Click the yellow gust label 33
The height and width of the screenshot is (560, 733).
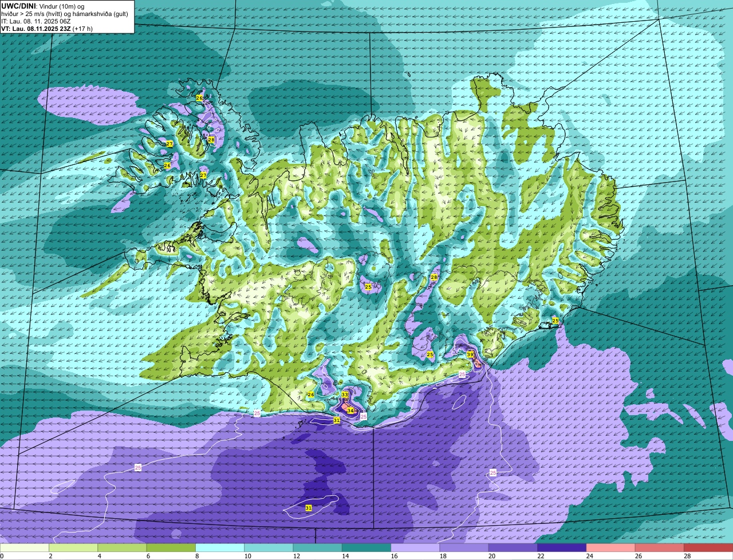(345, 395)
